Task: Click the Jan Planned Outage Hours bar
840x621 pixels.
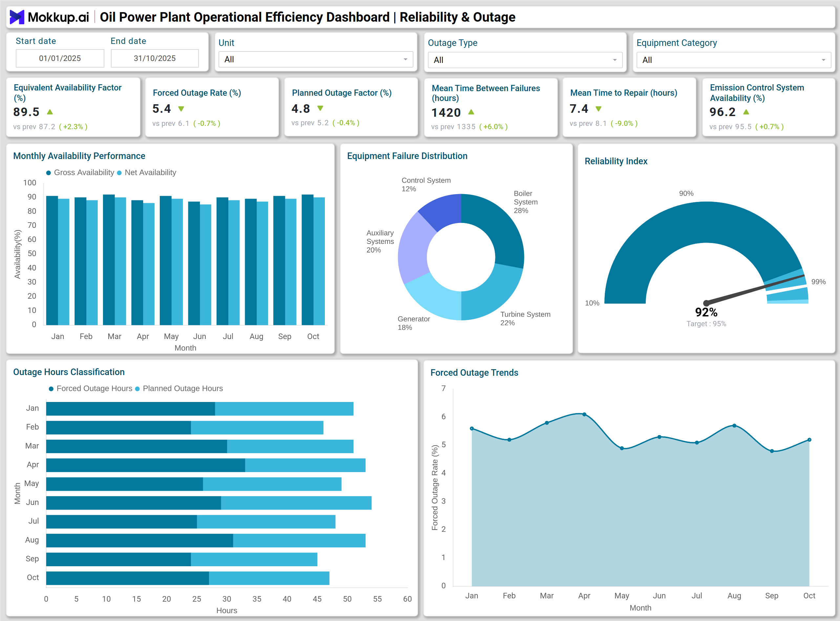Action: coord(284,409)
